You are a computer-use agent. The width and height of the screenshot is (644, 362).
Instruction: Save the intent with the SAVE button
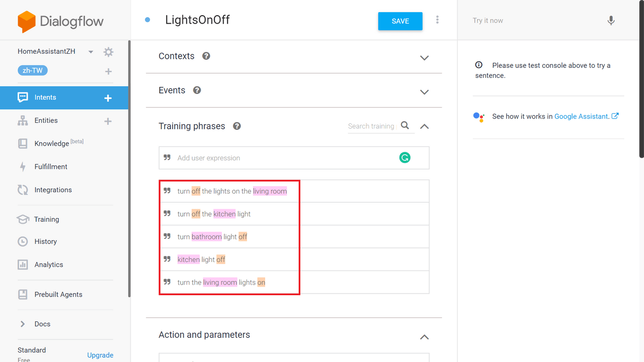(400, 21)
